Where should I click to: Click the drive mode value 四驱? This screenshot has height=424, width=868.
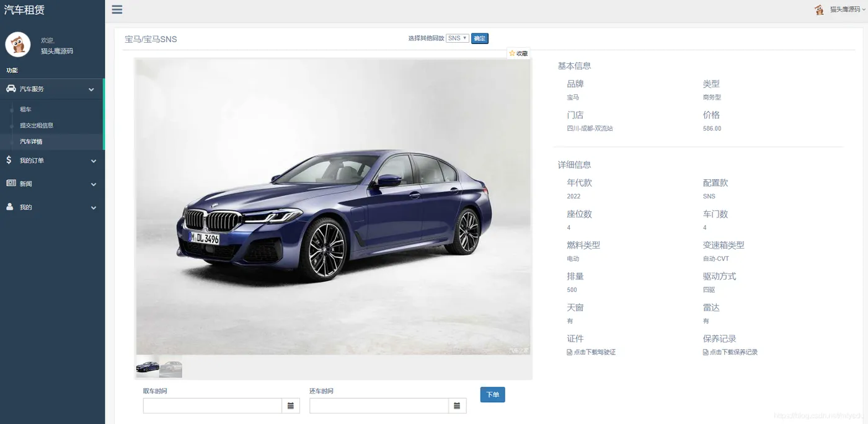(709, 289)
